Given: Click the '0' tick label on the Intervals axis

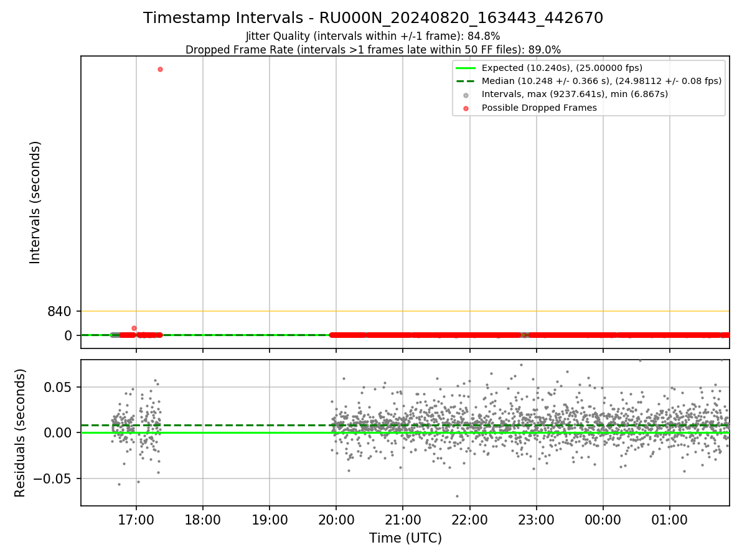Looking at the screenshot, I should [x=68, y=335].
